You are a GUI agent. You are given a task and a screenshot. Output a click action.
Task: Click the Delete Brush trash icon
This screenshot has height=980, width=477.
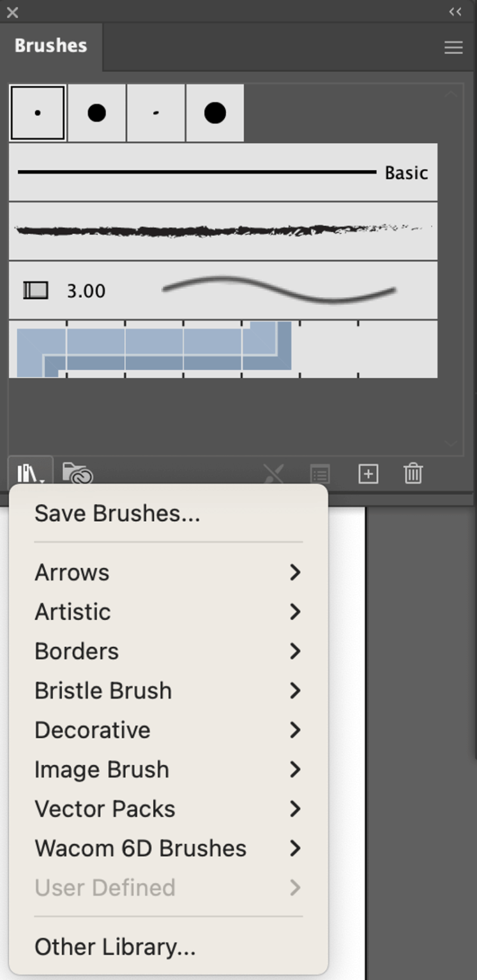tap(413, 473)
